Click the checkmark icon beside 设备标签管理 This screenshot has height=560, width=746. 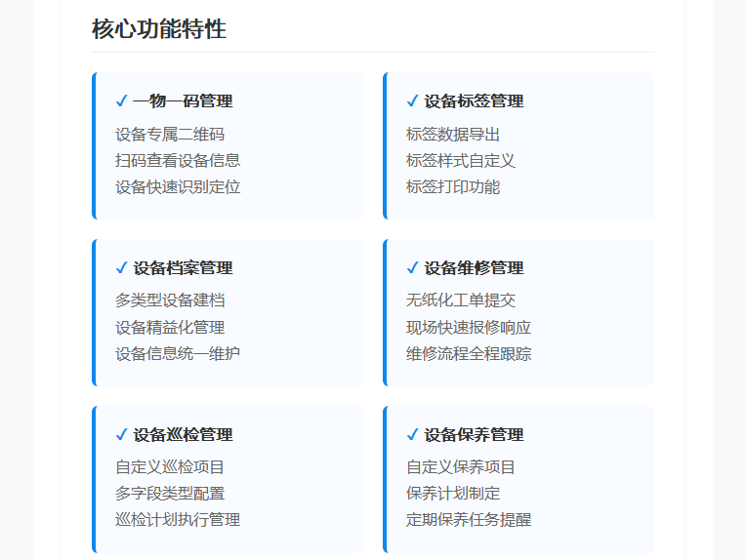pos(412,100)
